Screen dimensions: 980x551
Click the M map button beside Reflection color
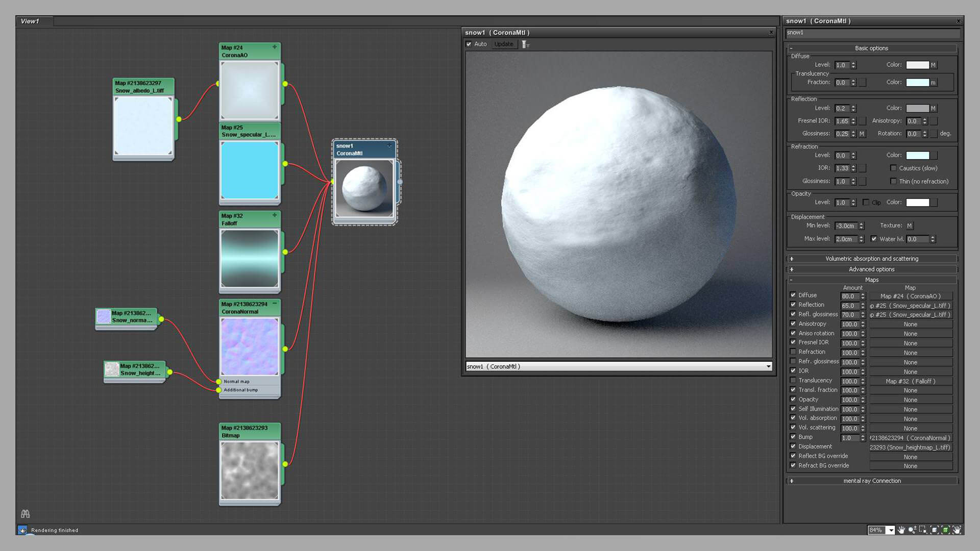click(933, 108)
